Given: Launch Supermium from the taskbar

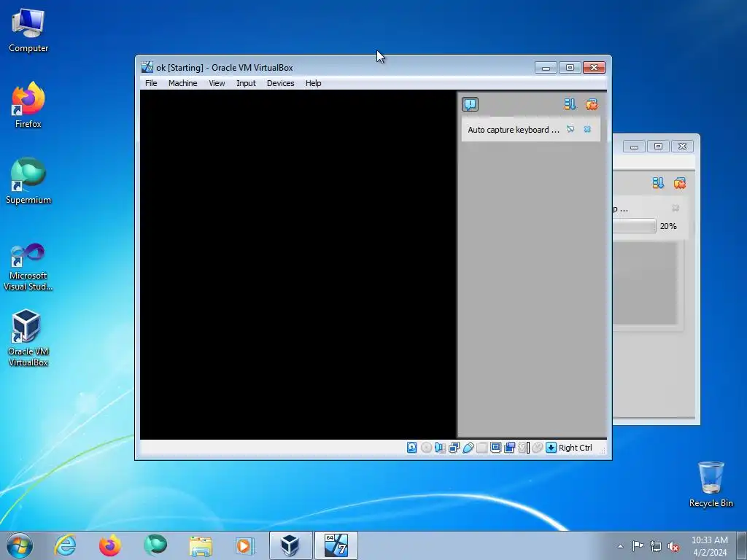Looking at the screenshot, I should click(x=155, y=545).
